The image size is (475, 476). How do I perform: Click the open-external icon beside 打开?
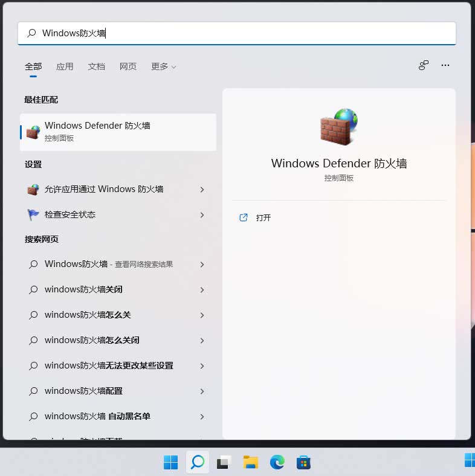244,217
